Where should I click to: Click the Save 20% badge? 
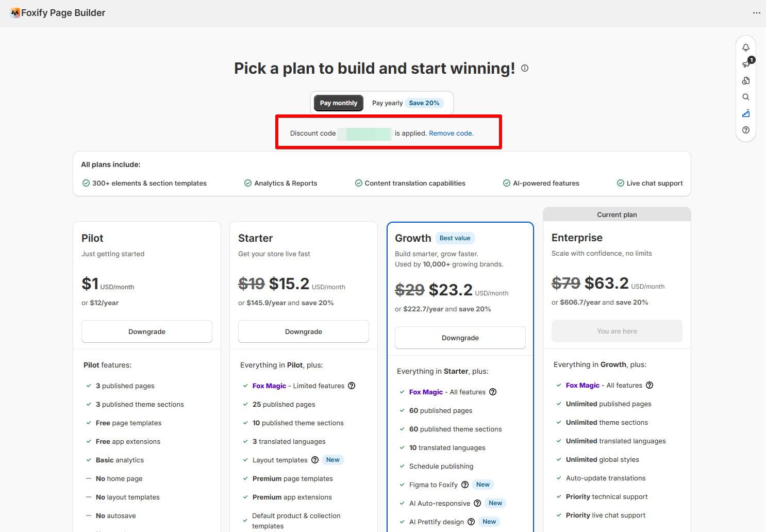[424, 103]
